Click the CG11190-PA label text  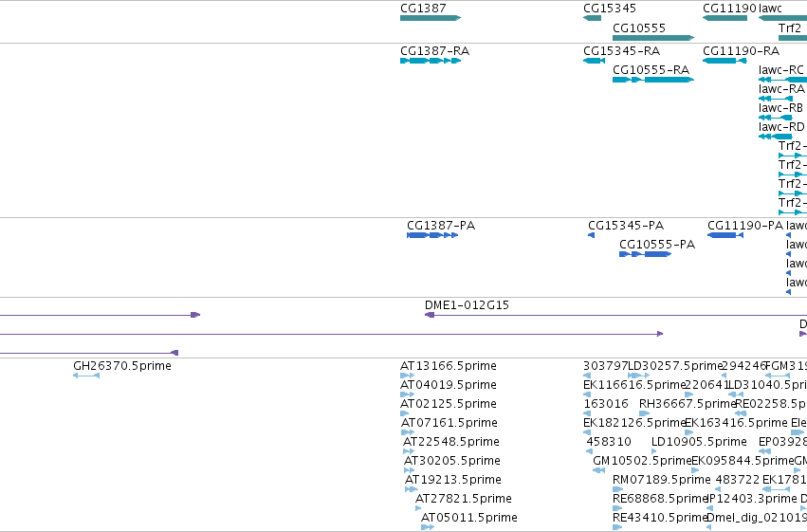point(745,226)
